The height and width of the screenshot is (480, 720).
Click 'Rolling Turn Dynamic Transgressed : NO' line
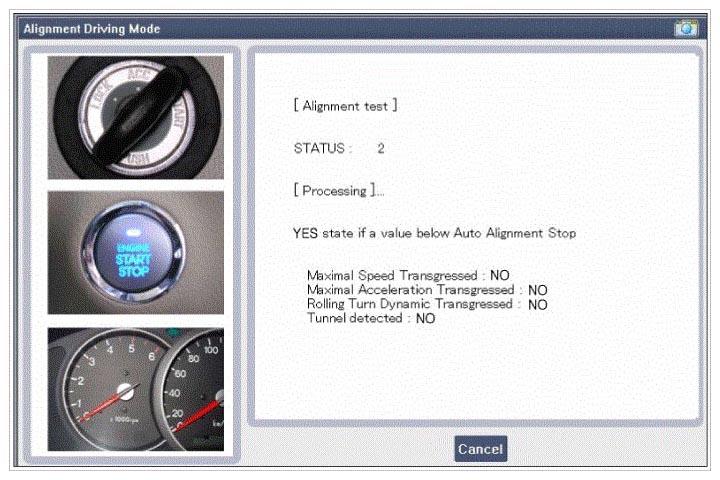[427, 304]
